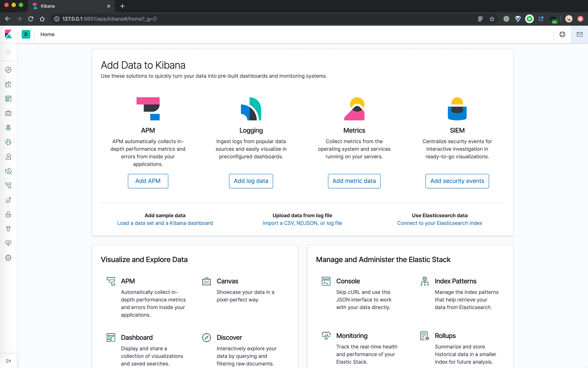Open Management from the sidebar gear icon
This screenshot has height=368, width=588.
coord(8,258)
